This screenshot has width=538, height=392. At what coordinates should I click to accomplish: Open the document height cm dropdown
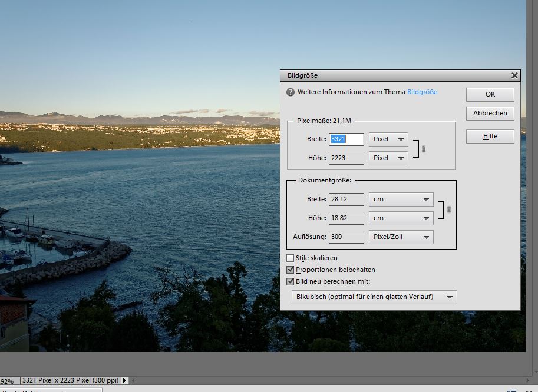click(x=401, y=218)
